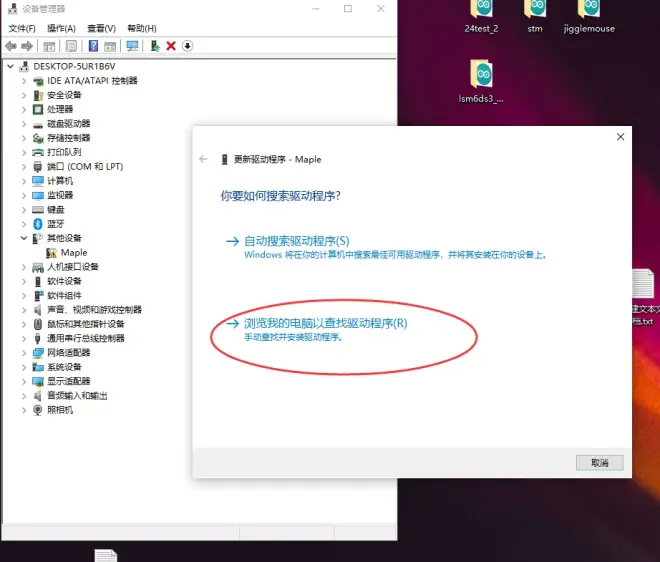Close the 更新驱动程序 - Maple dialog

pos(620,137)
